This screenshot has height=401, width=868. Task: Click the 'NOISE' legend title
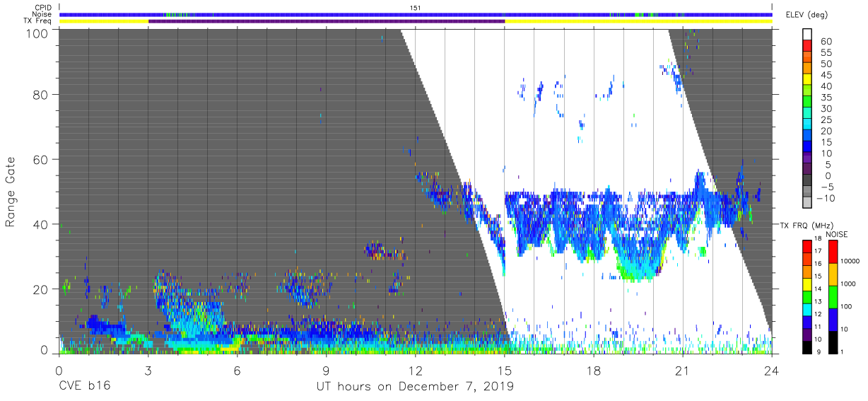836,234
